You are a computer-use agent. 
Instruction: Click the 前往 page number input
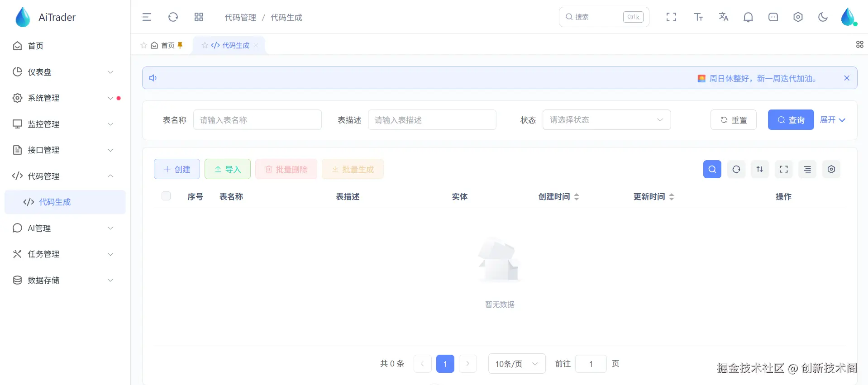point(591,364)
